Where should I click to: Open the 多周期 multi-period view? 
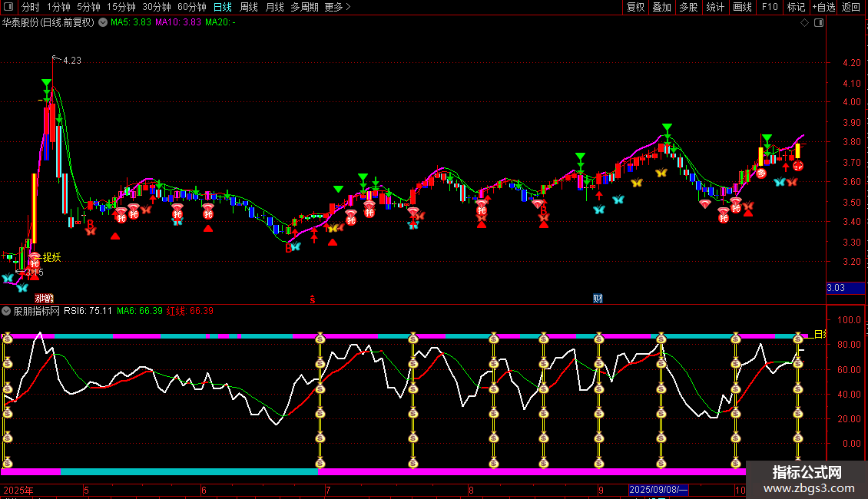point(304,7)
